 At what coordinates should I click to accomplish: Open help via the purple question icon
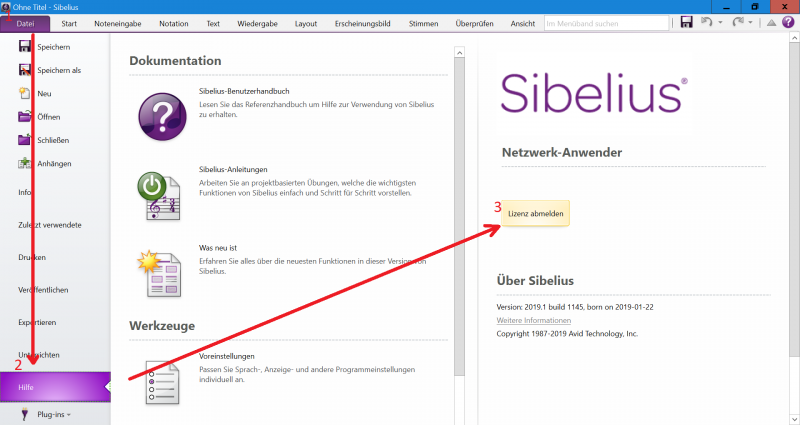coord(788,22)
